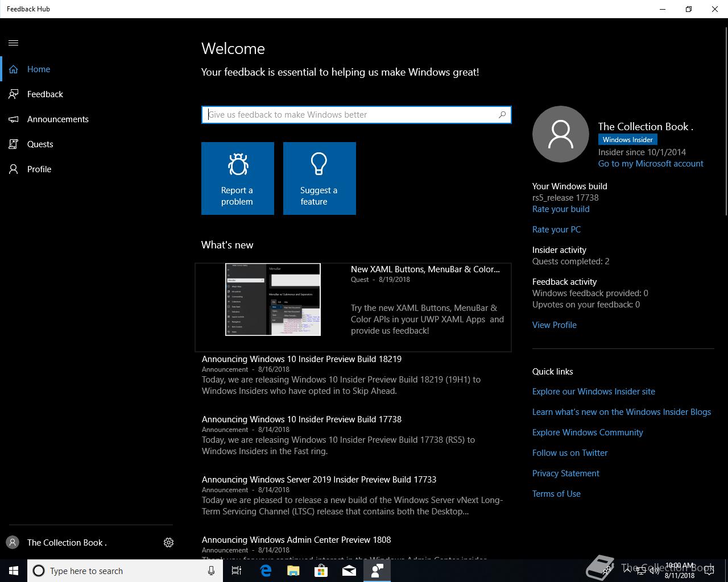This screenshot has height=582, width=728.
Task: Restore down the Feedback Hub window
Action: click(x=689, y=9)
